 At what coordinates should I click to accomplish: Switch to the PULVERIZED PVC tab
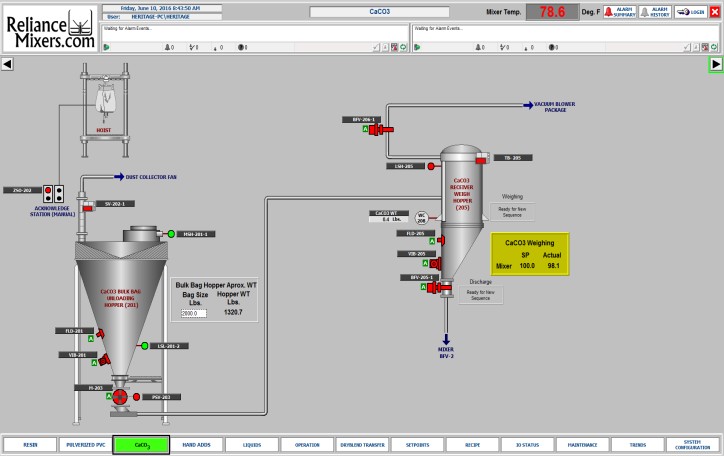pos(83,444)
